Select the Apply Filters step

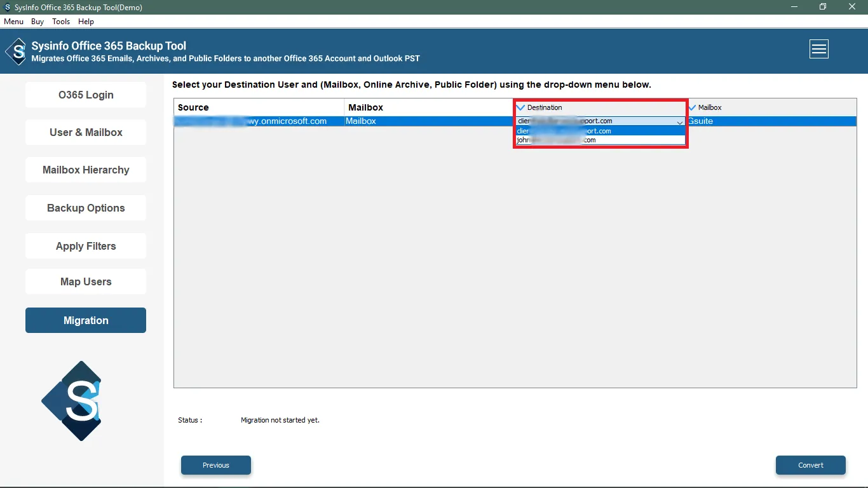(x=86, y=246)
